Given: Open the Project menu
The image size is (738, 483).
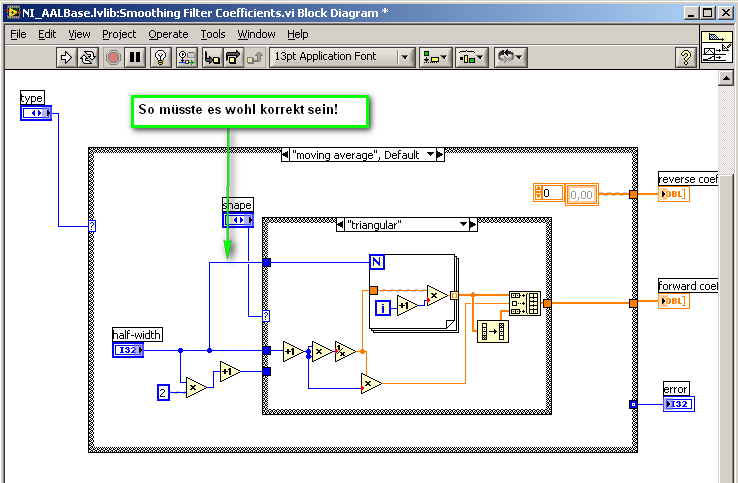Looking at the screenshot, I should pyautogui.click(x=119, y=34).
